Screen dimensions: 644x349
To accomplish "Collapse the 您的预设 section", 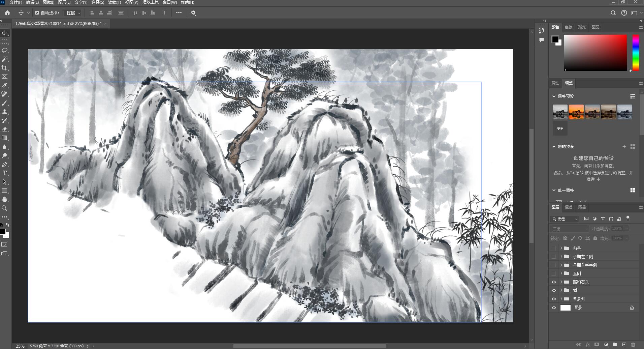I will (x=554, y=146).
